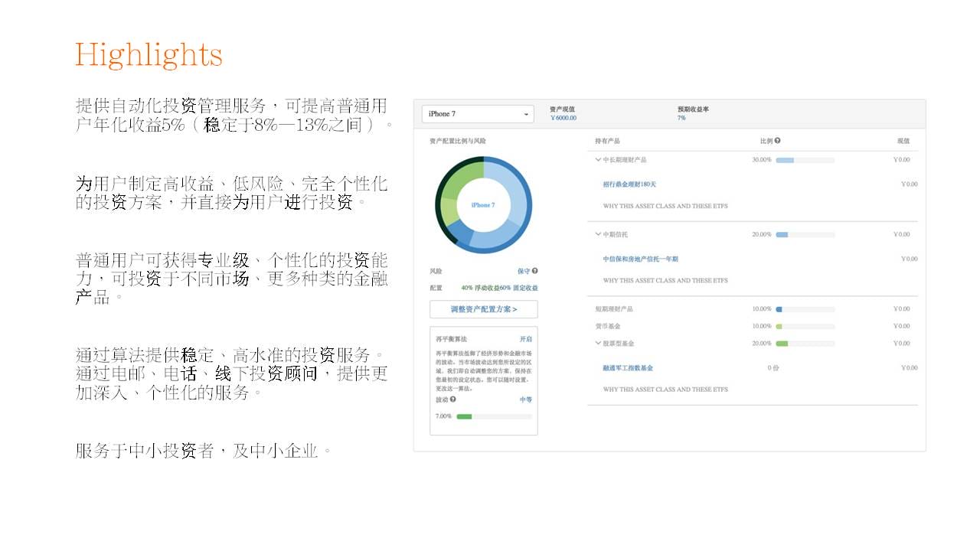The width and height of the screenshot is (980, 551).
Task: Click the 0 份 share count for 融通军工指数基金
Action: coord(774,368)
